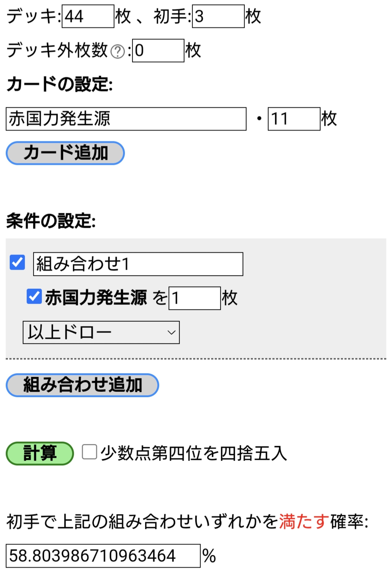Click the 組み合わせ追加 button
The width and height of the screenshot is (392, 571).
click(x=82, y=385)
